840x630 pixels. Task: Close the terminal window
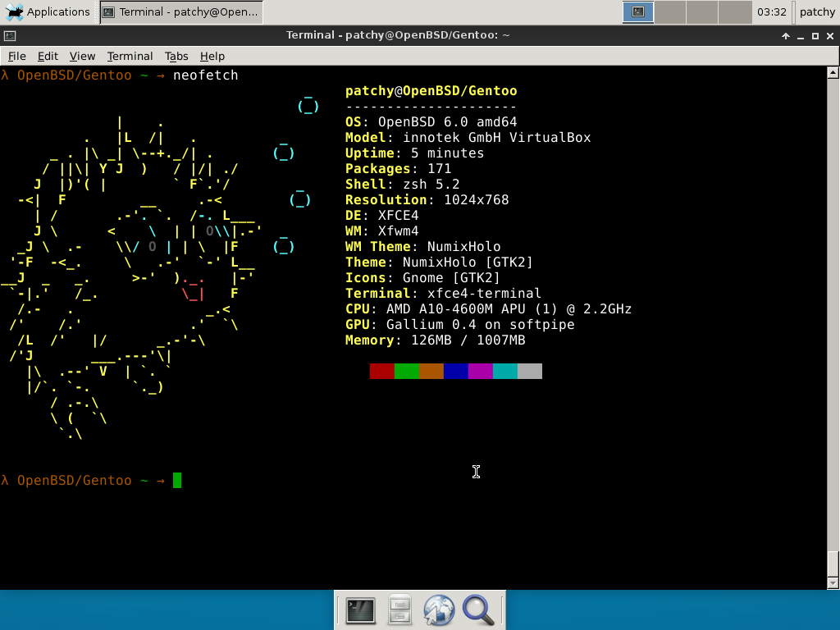click(830, 36)
